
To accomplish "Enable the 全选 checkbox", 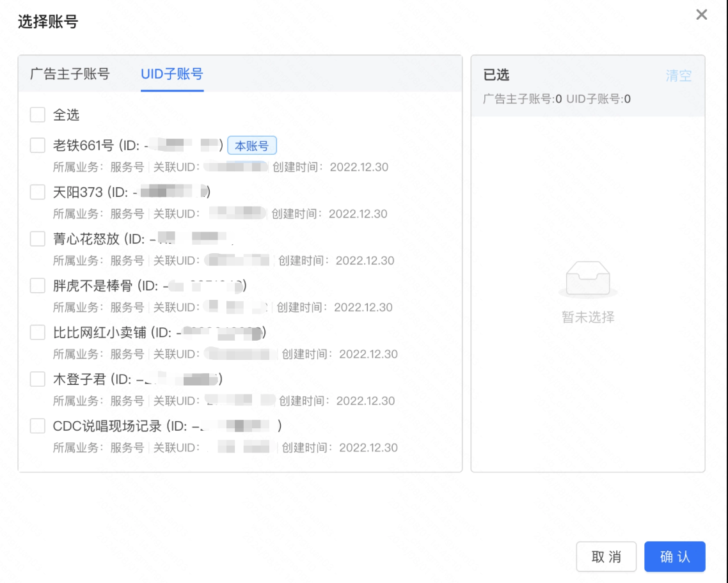I will click(x=37, y=115).
